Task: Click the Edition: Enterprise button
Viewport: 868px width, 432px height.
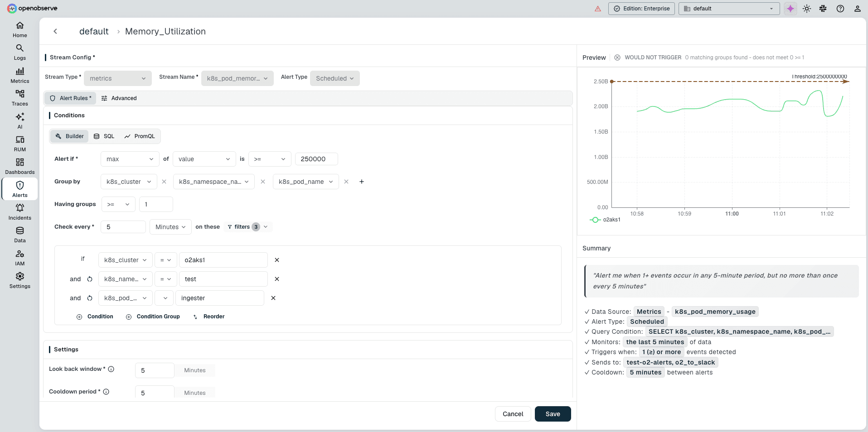Action: 641,9
